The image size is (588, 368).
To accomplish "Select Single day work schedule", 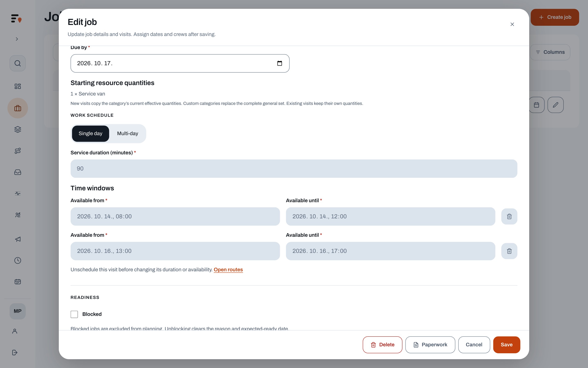I will click(x=90, y=134).
